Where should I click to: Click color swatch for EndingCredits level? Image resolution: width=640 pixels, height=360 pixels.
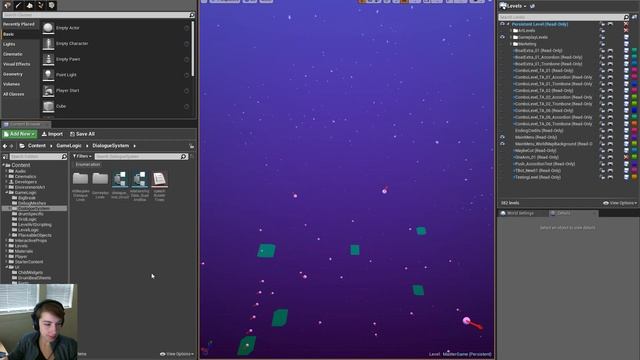634,131
